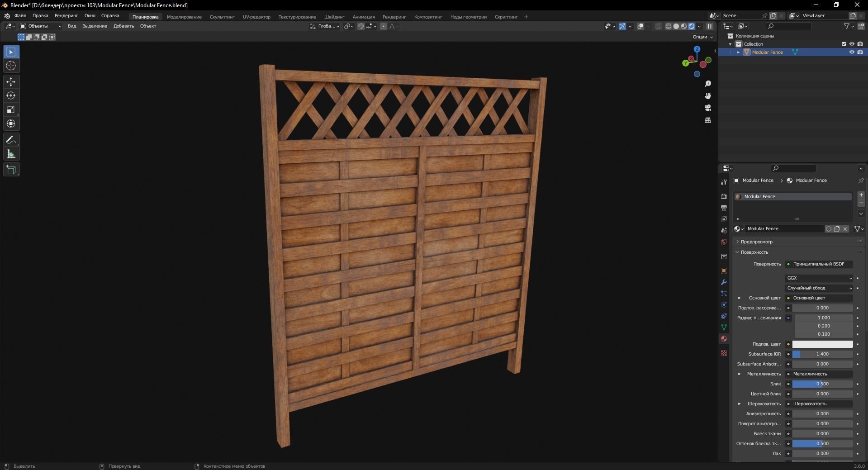Open the Particles properties tab
This screenshot has width=868, height=470.
724,294
